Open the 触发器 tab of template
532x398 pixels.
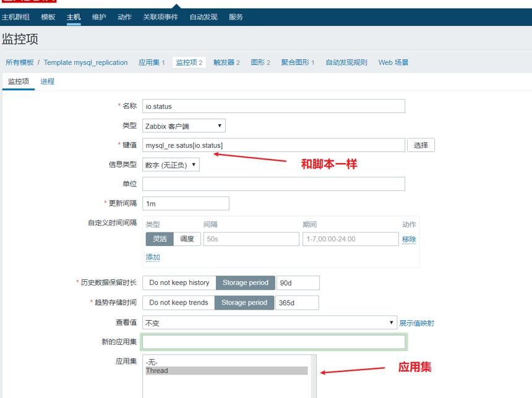(x=226, y=62)
